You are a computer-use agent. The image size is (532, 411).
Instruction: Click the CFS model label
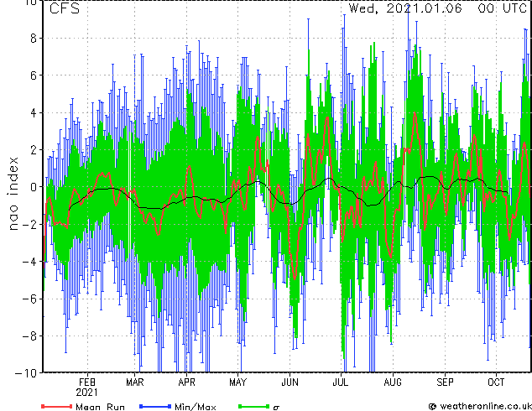tap(65, 8)
